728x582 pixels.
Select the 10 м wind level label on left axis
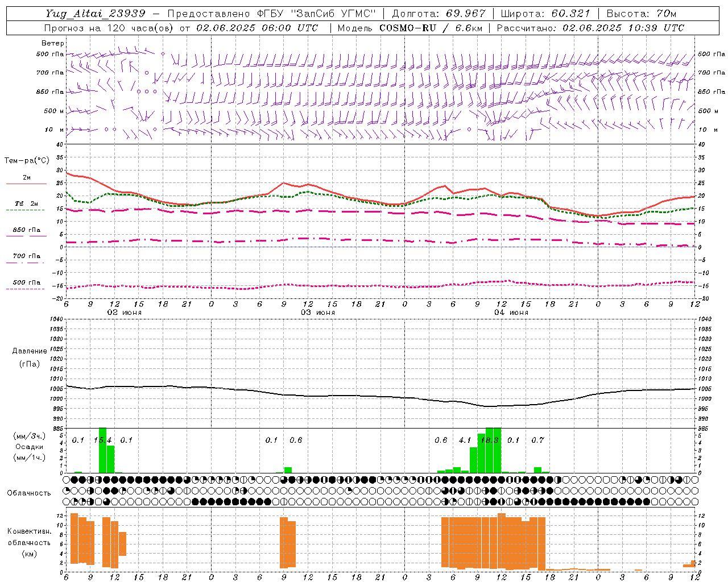tap(55, 130)
